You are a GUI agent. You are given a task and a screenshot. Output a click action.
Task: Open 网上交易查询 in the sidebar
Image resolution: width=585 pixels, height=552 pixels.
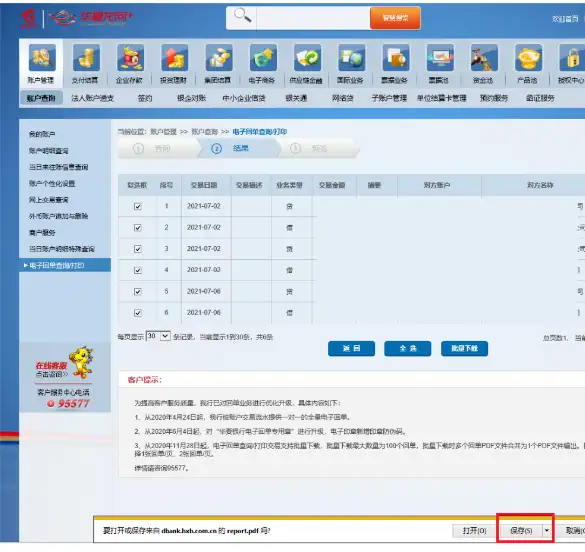tap(49, 200)
